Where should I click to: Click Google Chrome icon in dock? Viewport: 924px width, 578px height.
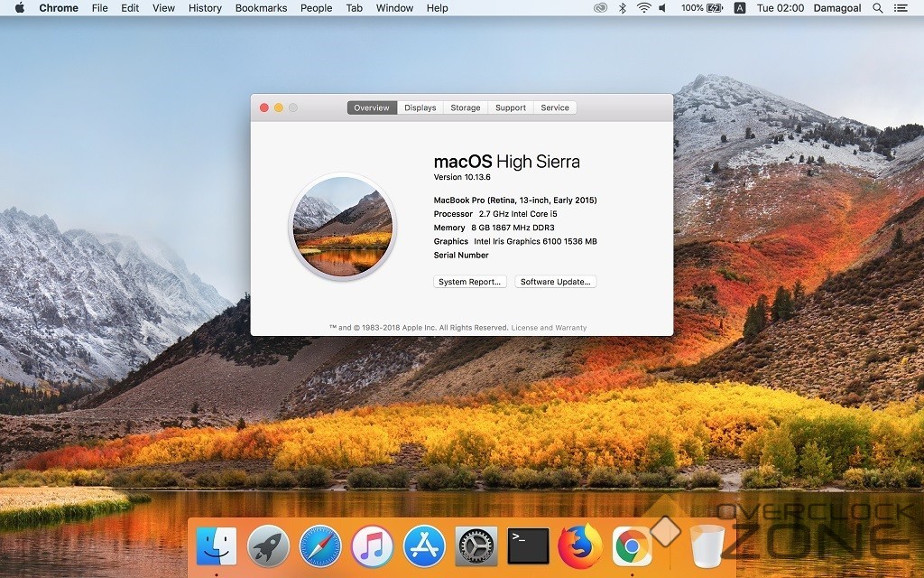coord(632,545)
